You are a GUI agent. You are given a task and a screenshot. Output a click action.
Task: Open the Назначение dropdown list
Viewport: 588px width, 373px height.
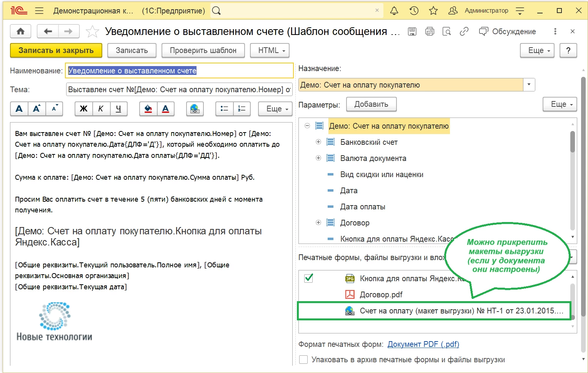tap(529, 85)
